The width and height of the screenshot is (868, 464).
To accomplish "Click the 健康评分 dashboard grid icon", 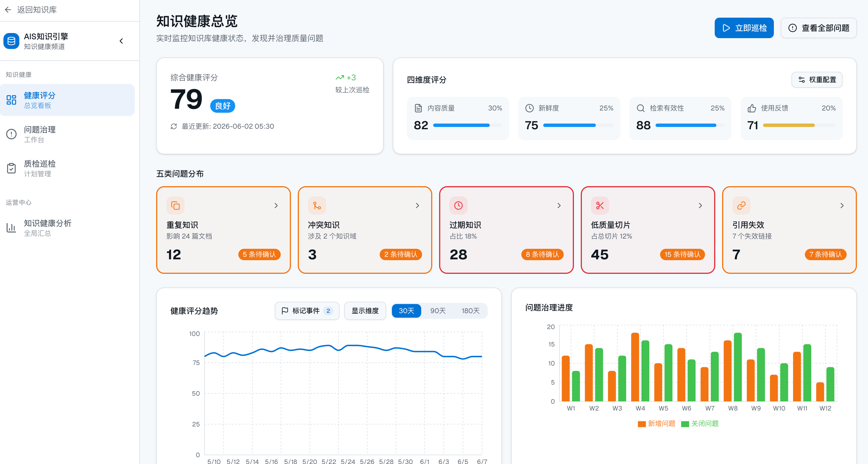I will 11,100.
